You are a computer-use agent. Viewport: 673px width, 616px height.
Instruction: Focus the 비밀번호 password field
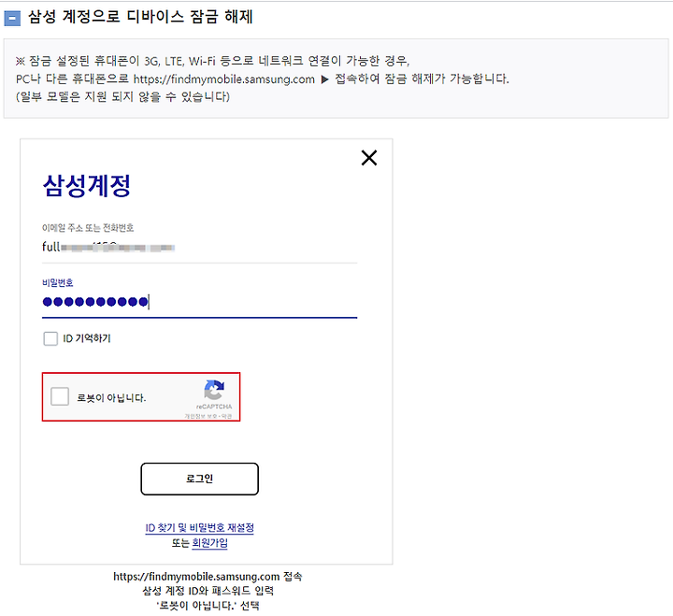pos(199,302)
